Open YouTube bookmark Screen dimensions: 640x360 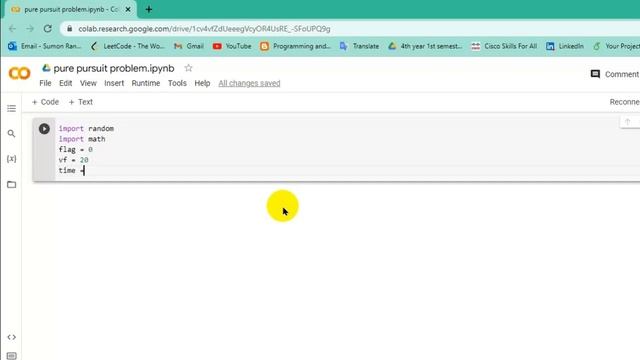tap(232, 46)
